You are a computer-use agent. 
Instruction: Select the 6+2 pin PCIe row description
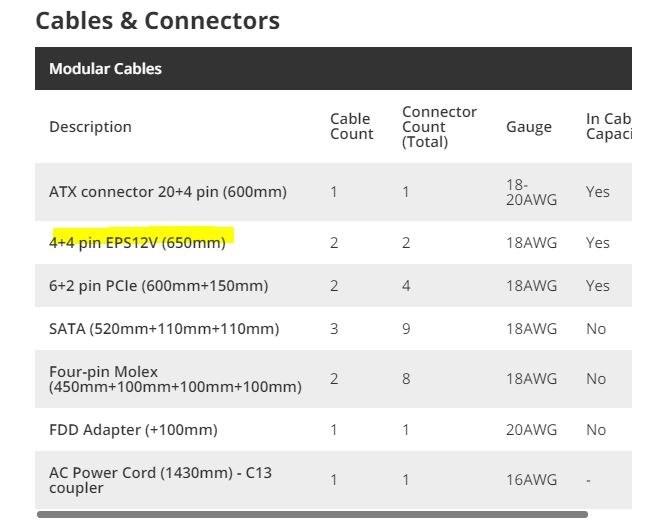[159, 286]
